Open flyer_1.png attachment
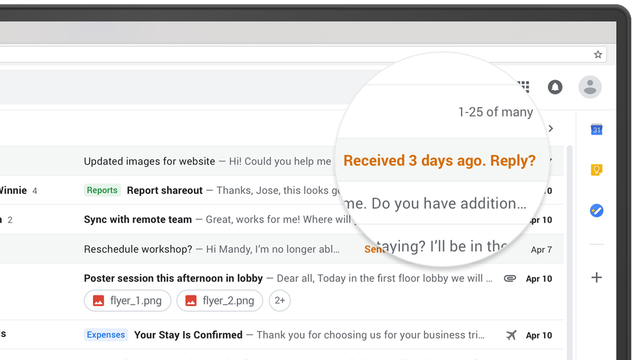This screenshot has width=640, height=360. pos(127,300)
